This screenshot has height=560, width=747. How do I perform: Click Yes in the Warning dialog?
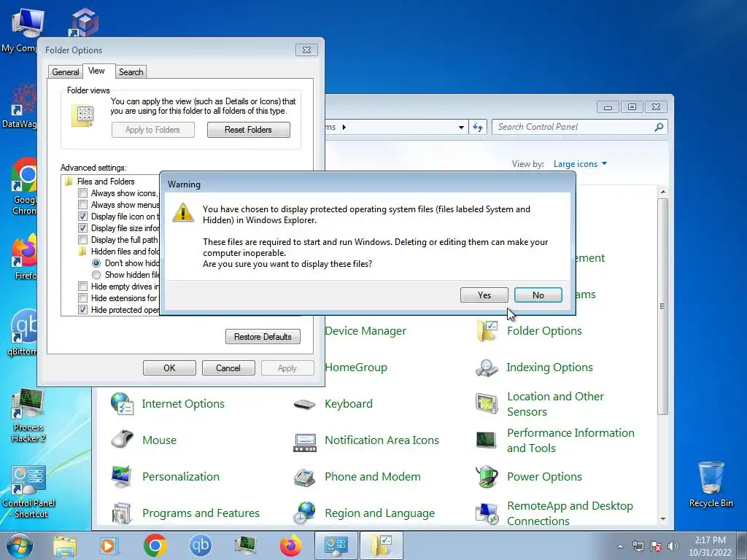pos(484,295)
